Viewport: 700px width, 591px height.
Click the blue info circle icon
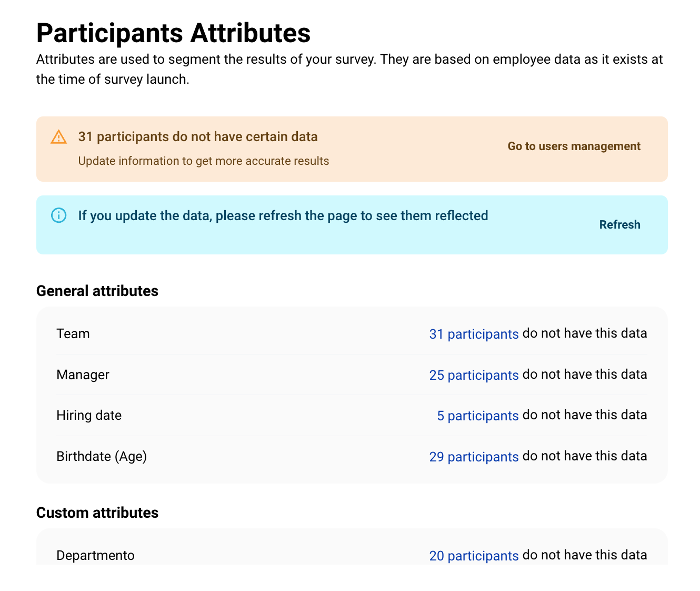(x=58, y=215)
